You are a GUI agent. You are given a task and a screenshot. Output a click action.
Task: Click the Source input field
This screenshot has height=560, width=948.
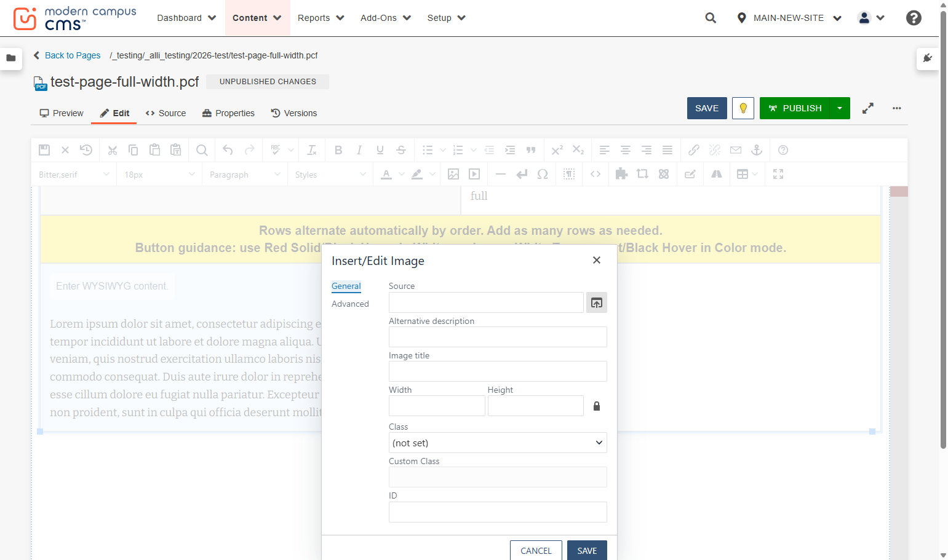(486, 302)
